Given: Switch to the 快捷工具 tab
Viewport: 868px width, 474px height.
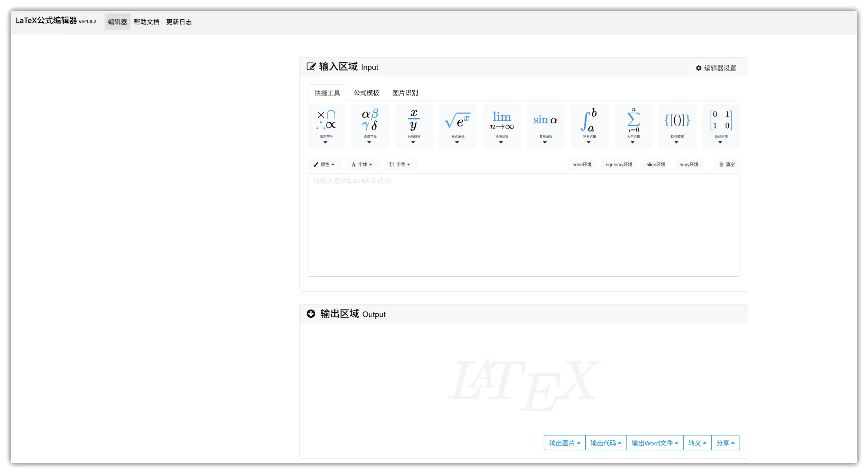Looking at the screenshot, I should pyautogui.click(x=327, y=93).
